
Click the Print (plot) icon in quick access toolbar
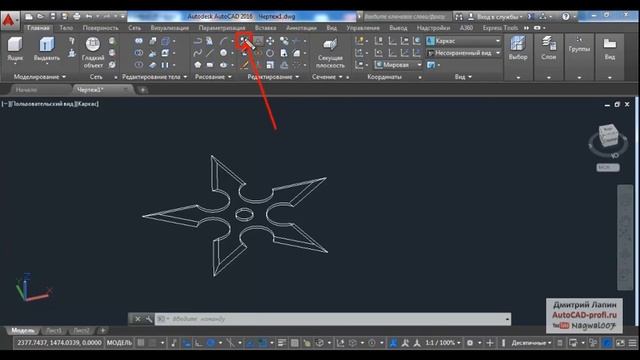click(x=76, y=17)
